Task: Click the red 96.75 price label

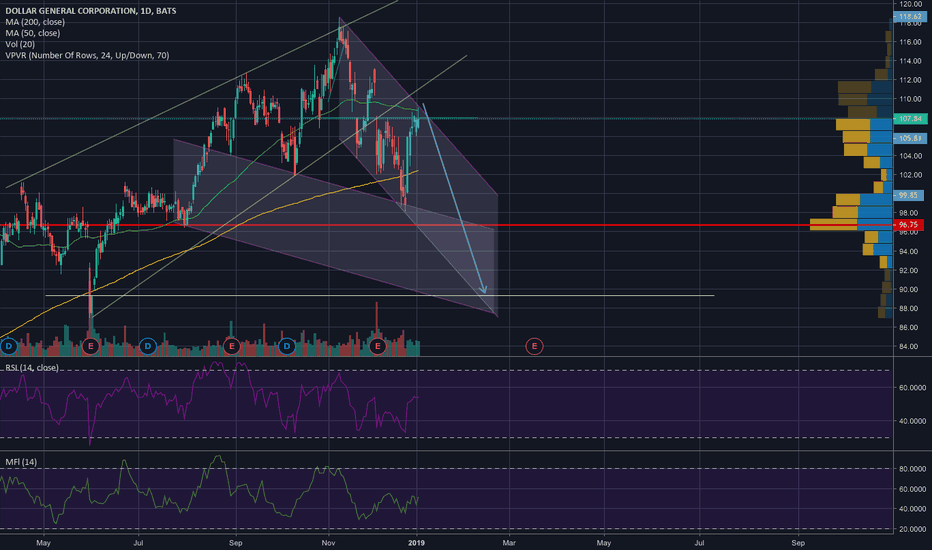Action: coord(908,225)
